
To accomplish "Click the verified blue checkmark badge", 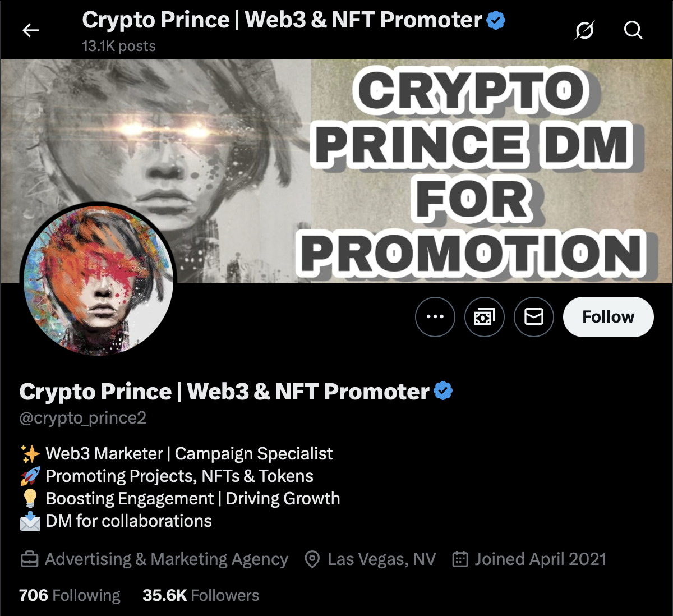I will pos(442,392).
